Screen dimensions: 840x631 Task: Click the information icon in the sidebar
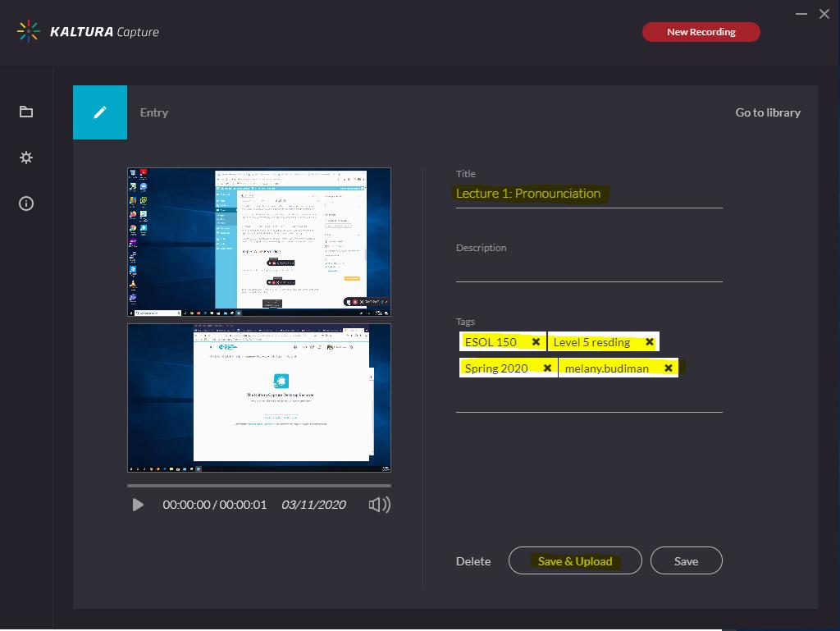[x=25, y=203]
